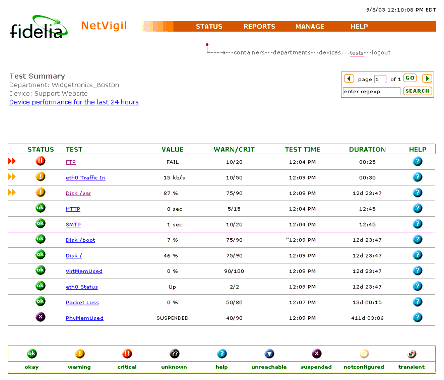444x380 pixels.
Task: Click the WARN/CRIT column header
Action: pos(234,149)
